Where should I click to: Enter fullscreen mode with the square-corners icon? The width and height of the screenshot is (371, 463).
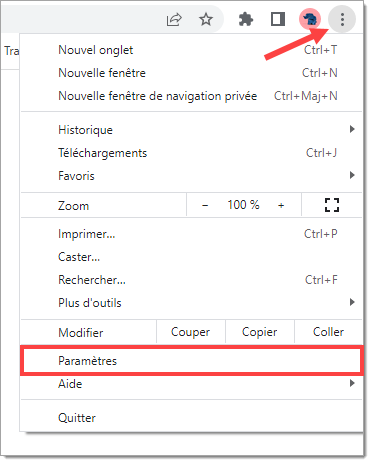[x=332, y=205]
